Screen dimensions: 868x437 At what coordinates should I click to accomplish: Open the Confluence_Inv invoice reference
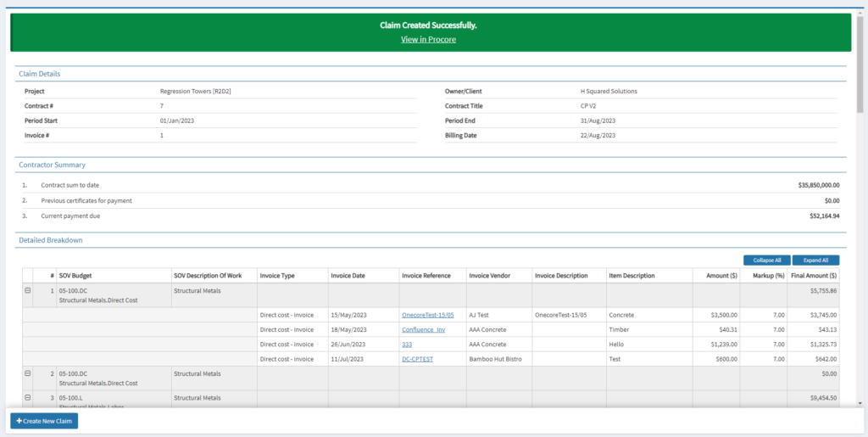pos(423,329)
